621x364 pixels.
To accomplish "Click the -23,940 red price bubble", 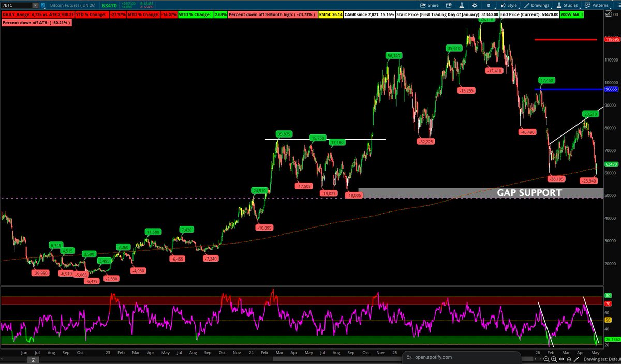I will click(590, 181).
